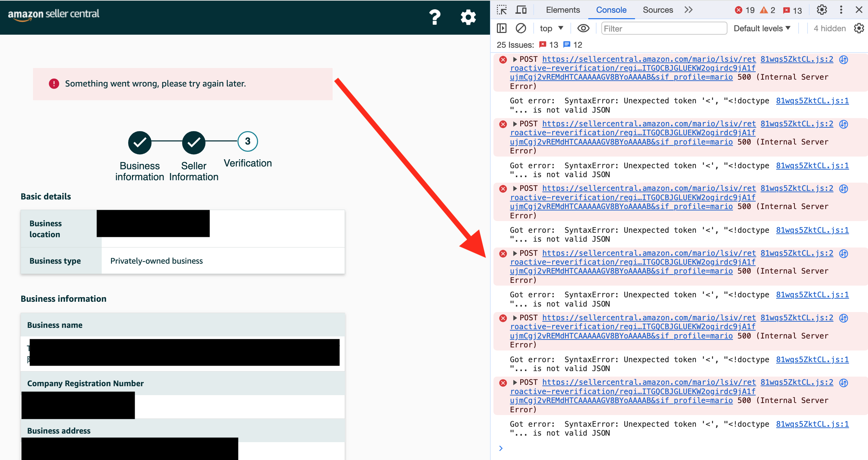Toggle the console sidebar panel
868x460 pixels.
[502, 28]
